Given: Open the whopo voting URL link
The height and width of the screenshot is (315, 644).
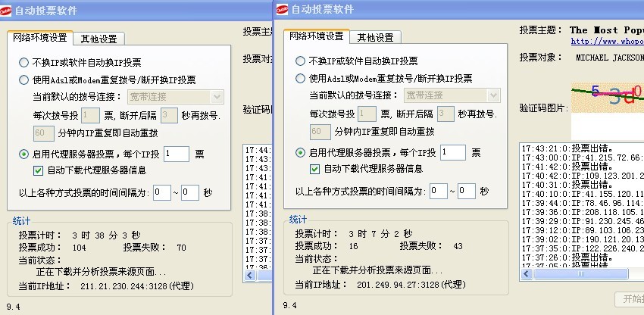Looking at the screenshot, I should point(607,42).
